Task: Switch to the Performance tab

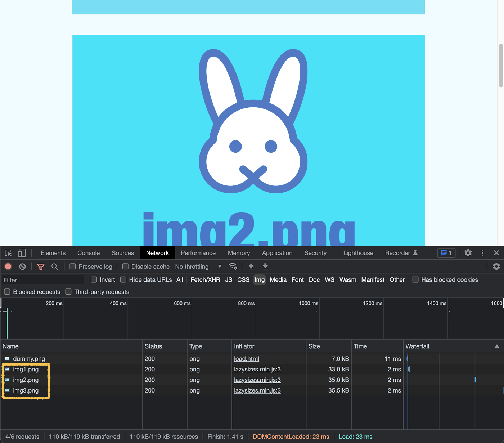Action: (x=198, y=253)
